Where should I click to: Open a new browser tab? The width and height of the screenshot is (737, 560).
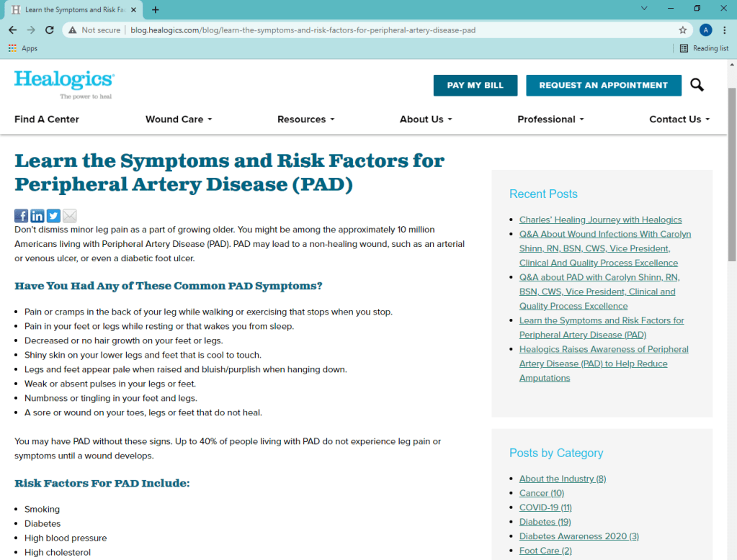(x=156, y=10)
